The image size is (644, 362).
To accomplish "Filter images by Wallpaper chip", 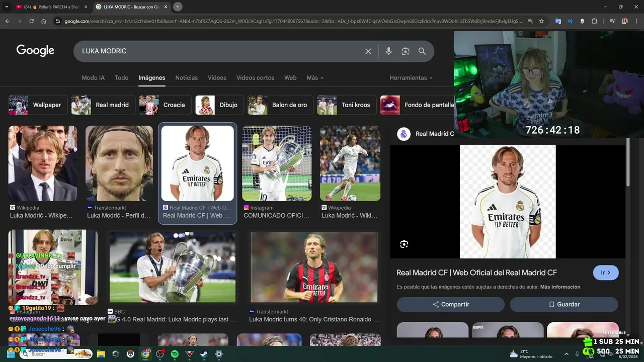I will (x=38, y=105).
